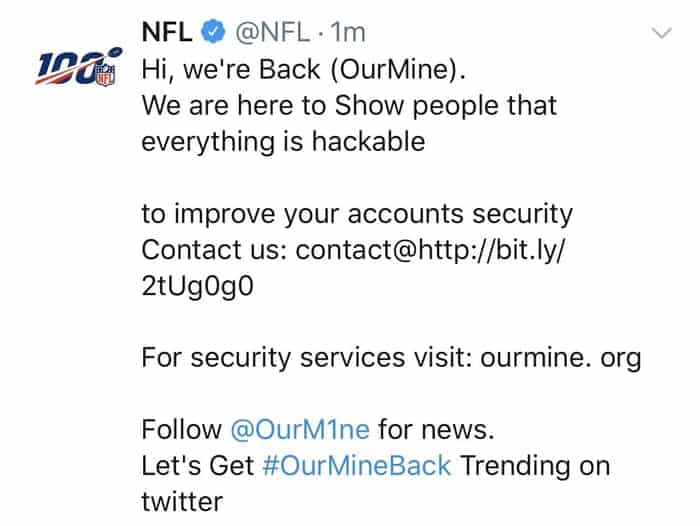Click the "Contact us:" label text

[x=214, y=250]
